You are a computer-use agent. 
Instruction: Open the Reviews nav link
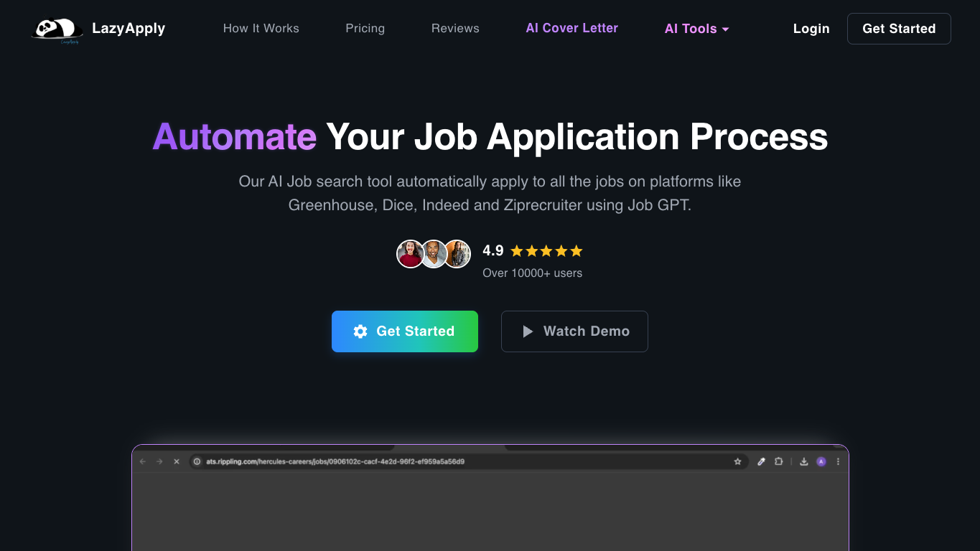pyautogui.click(x=455, y=29)
